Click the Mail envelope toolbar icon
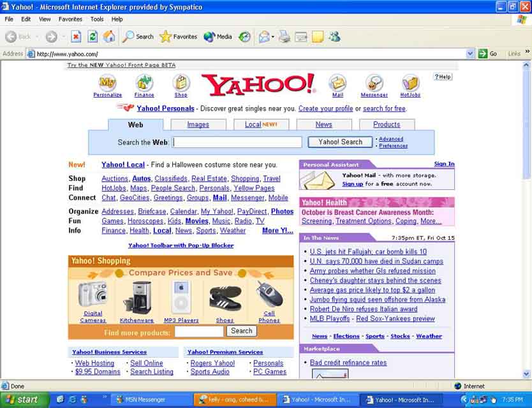Viewport: 532px width, 408px height. point(264,36)
